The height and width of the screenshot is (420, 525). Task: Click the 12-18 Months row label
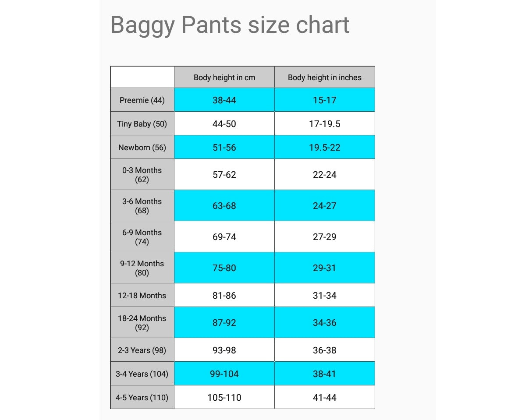coord(142,296)
